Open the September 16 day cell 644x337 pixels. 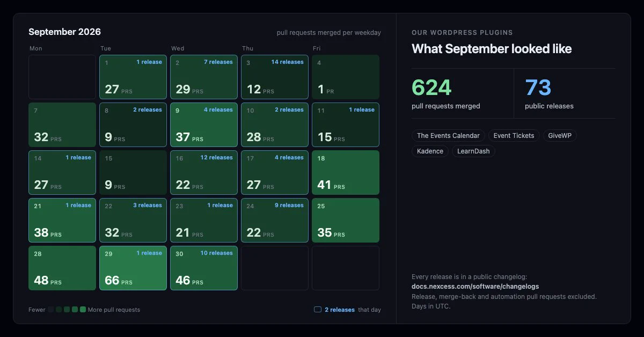pos(204,173)
